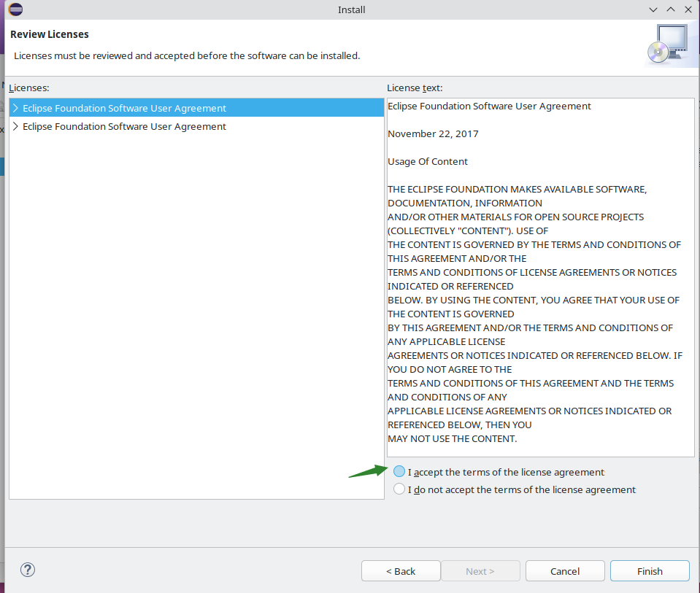Click the 'Licenses:' label
Screen dimensions: 700x593
29,88
